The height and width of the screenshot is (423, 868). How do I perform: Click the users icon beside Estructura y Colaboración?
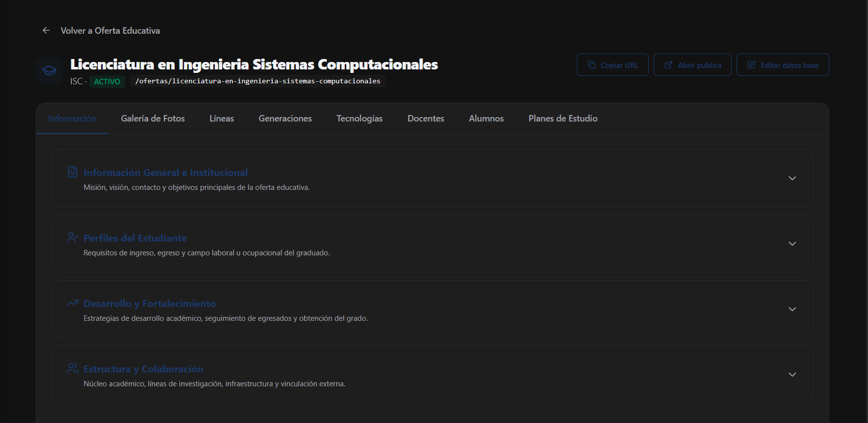pyautogui.click(x=72, y=368)
